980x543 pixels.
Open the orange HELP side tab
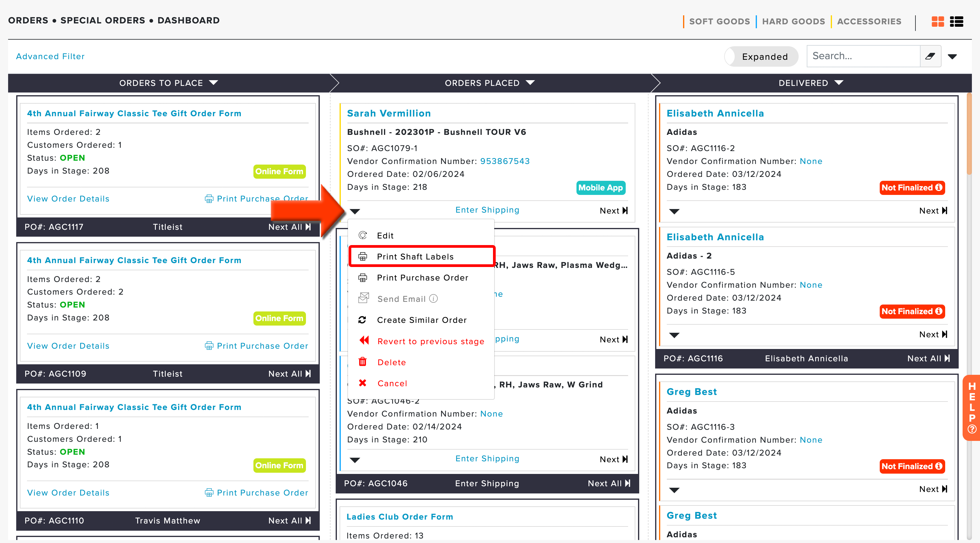tap(972, 408)
